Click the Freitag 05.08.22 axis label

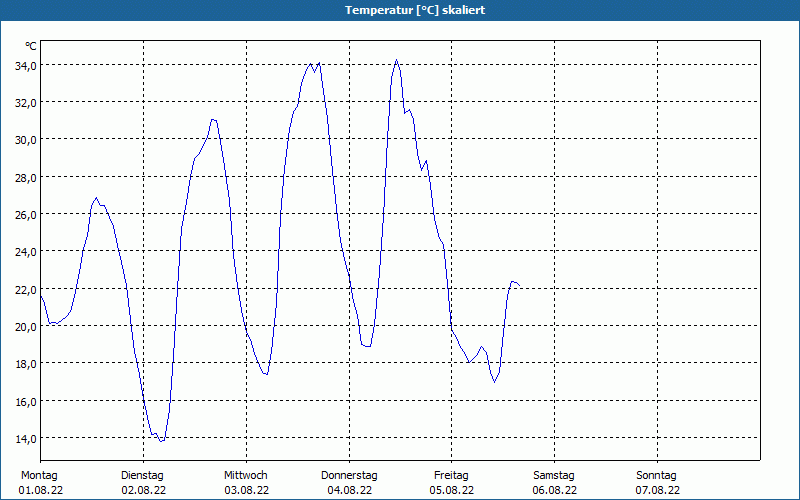tap(452, 483)
